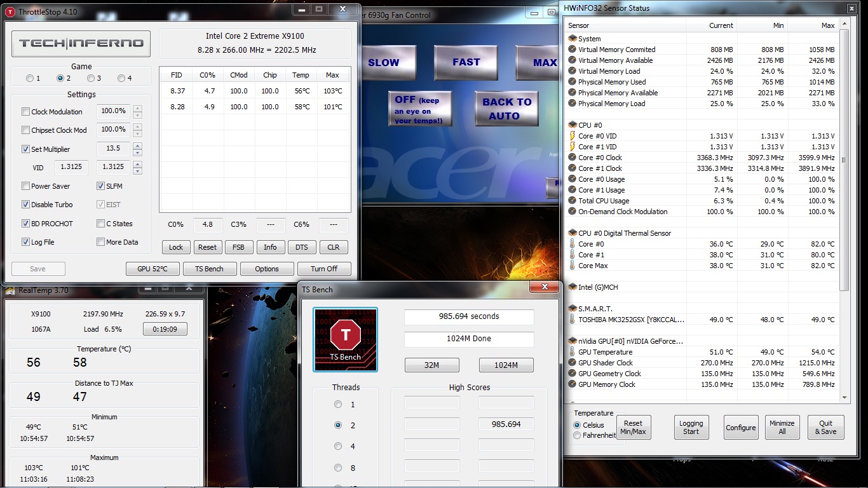Toggle the Log File checkbox

(26, 242)
